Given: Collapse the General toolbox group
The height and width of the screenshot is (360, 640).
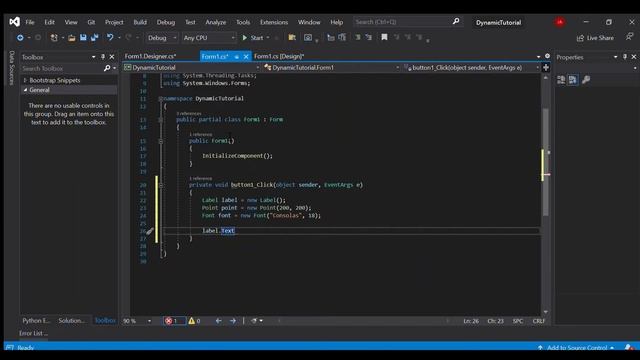Looking at the screenshot, I should point(25,90).
